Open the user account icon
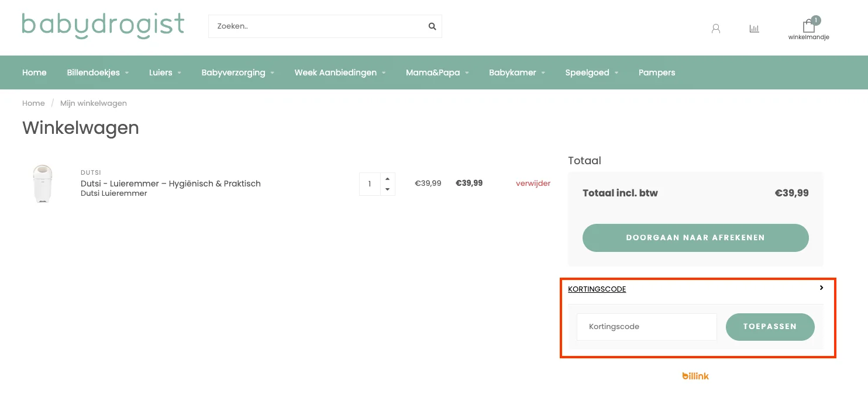The width and height of the screenshot is (868, 415). 715,28
